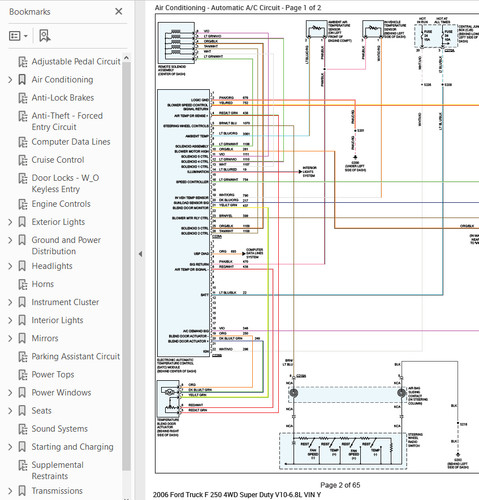Click the bookmarks panel scroll-up arrow
Screen dimensions: 479x500
[126, 58]
